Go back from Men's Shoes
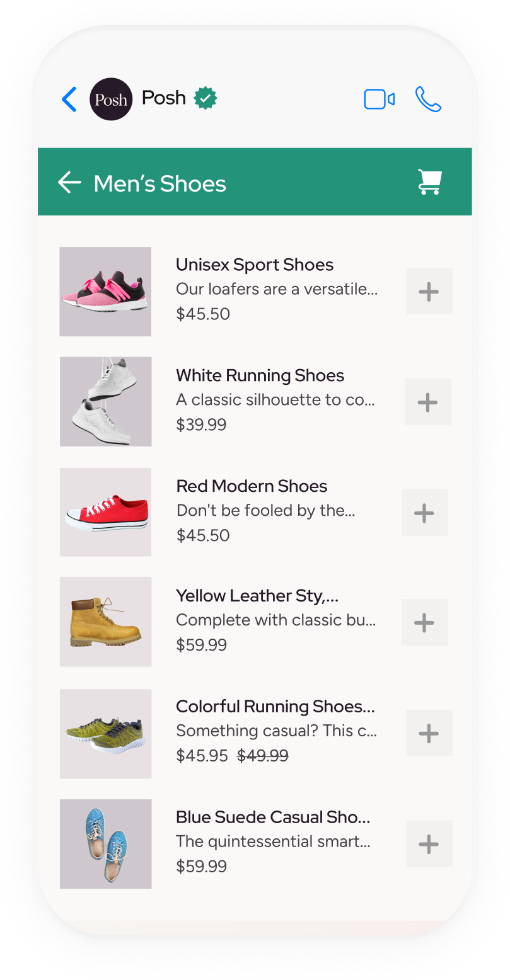The height and width of the screenshot is (980, 510). [x=69, y=183]
